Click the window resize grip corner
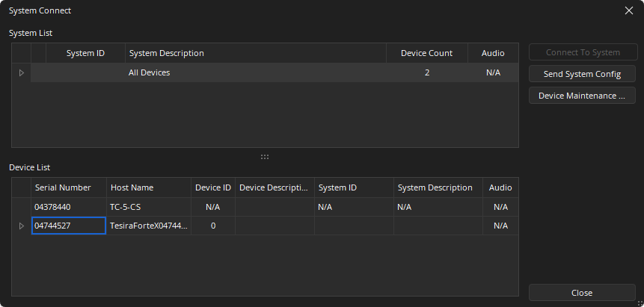This screenshot has height=307, width=644. 639,302
